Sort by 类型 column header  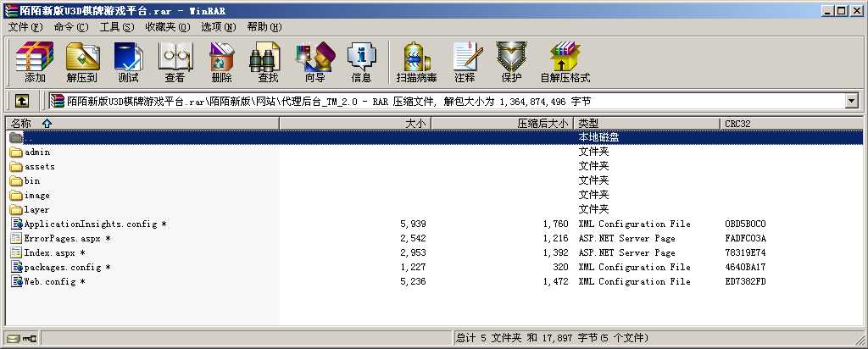click(647, 124)
